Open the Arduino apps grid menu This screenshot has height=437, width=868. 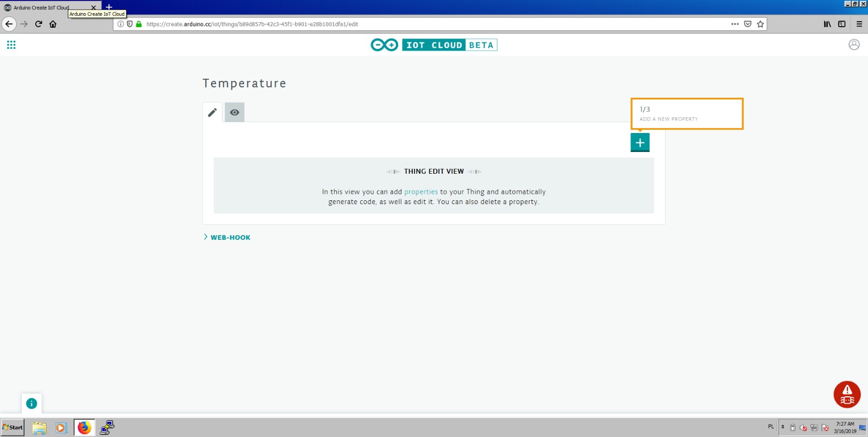coord(11,45)
